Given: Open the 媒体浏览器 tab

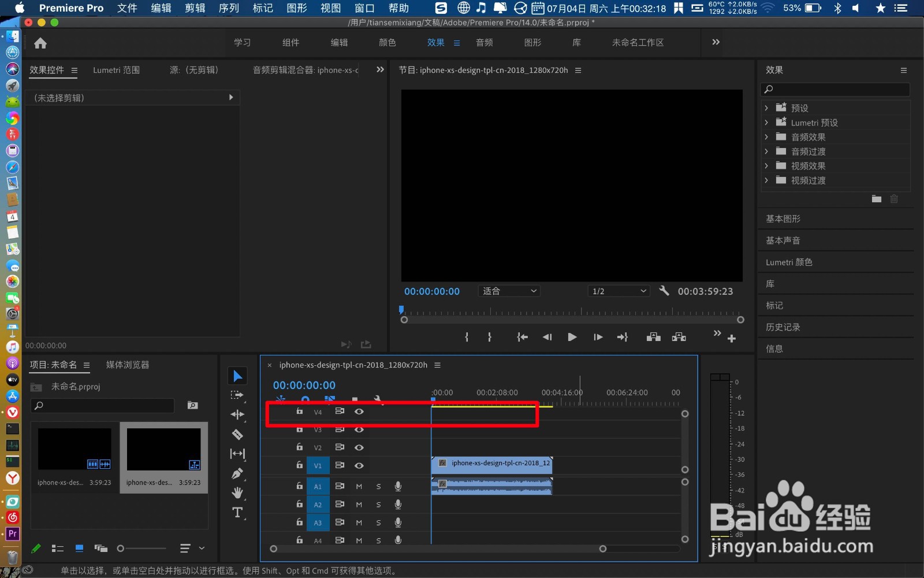Looking at the screenshot, I should (128, 365).
